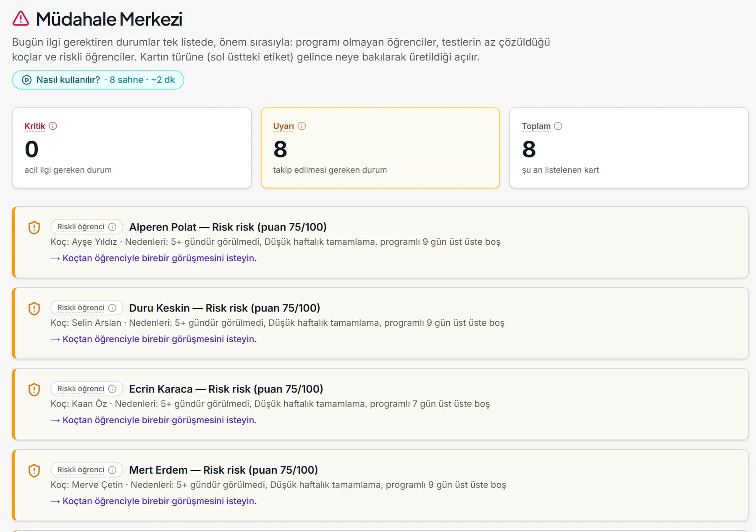Viewport: 756px width, 532px height.
Task: Click the shield icon on Ecrin Karaca card
Action: coord(34,390)
